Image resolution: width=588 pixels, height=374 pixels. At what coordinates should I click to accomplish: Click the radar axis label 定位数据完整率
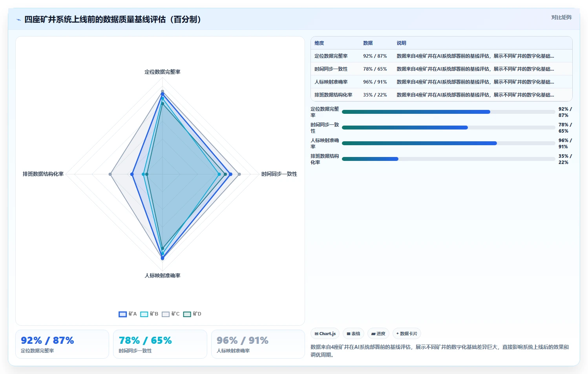coord(163,72)
